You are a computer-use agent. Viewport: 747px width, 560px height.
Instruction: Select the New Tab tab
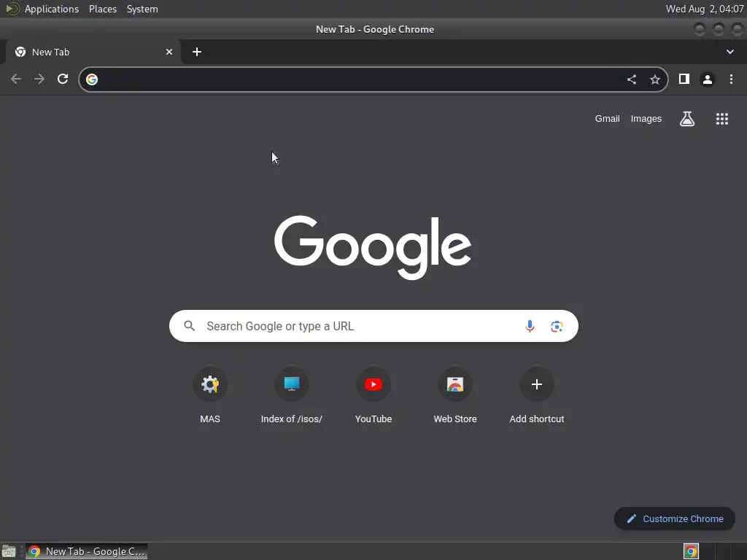tap(93, 52)
